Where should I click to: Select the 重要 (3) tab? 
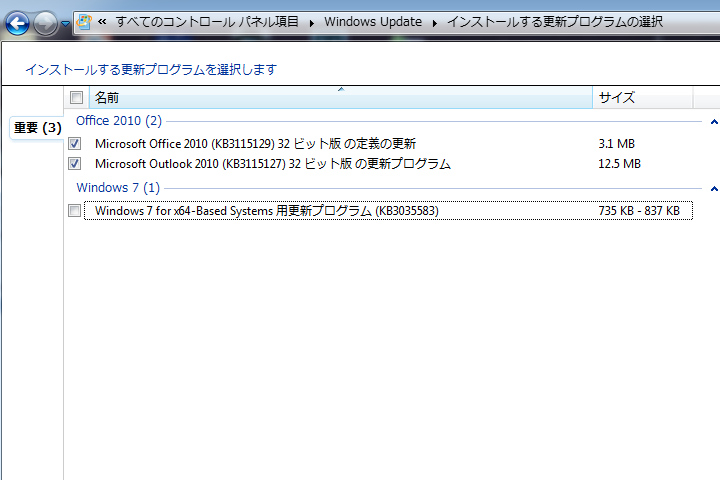pyautogui.click(x=37, y=128)
